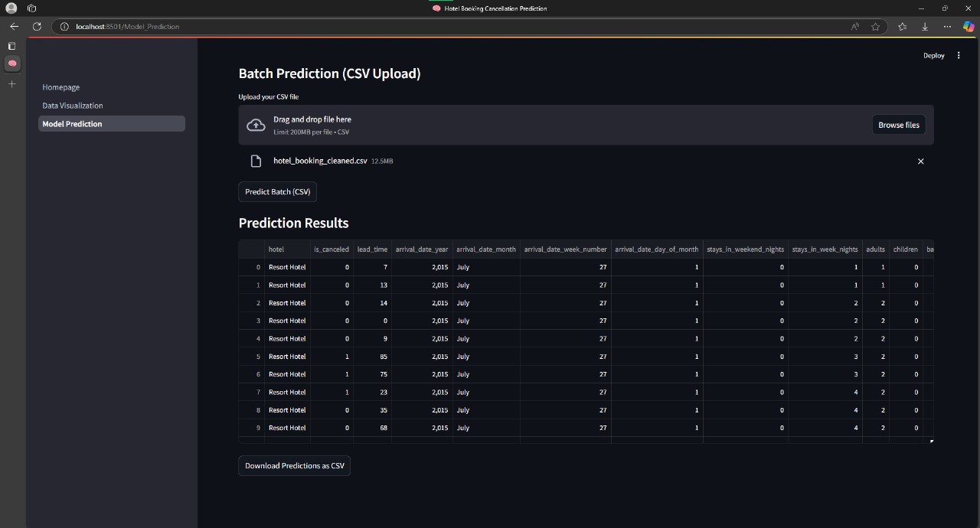Select Resort Hotel cell in row 5

[287, 357]
